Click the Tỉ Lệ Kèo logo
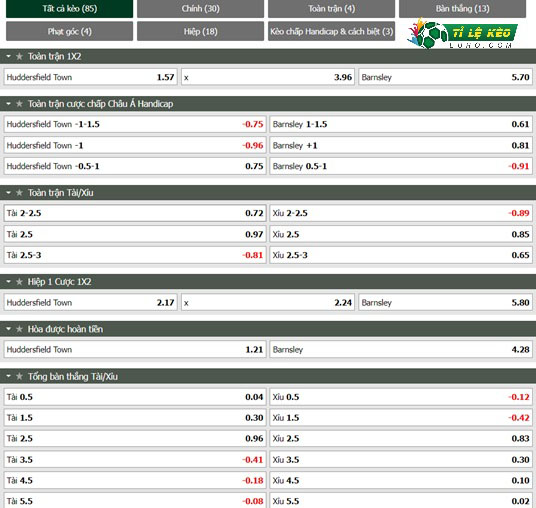Image resolution: width=536 pixels, height=508 pixels. 462,34
